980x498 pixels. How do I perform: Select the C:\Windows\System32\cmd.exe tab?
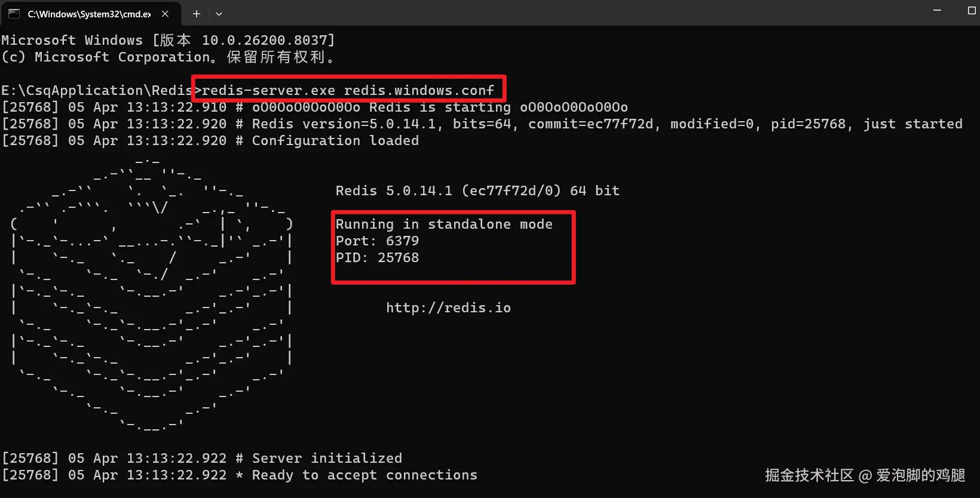click(88, 14)
